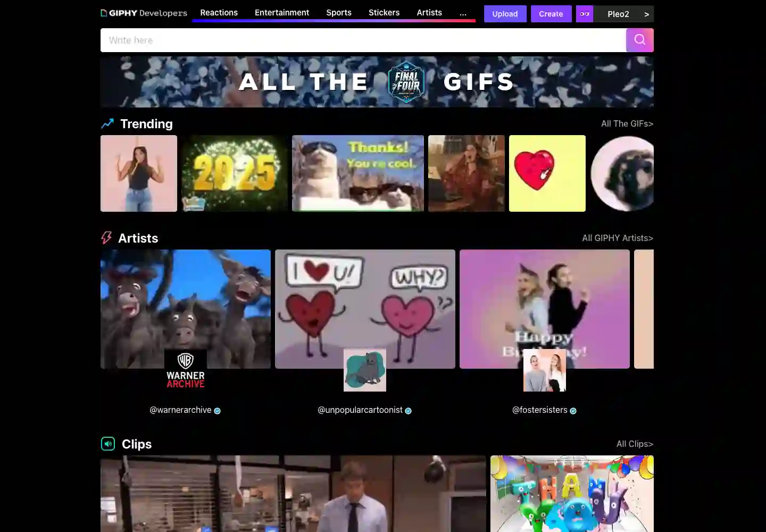
Task: Open the 2025 fireworks trending GIF
Action: pyautogui.click(x=235, y=173)
